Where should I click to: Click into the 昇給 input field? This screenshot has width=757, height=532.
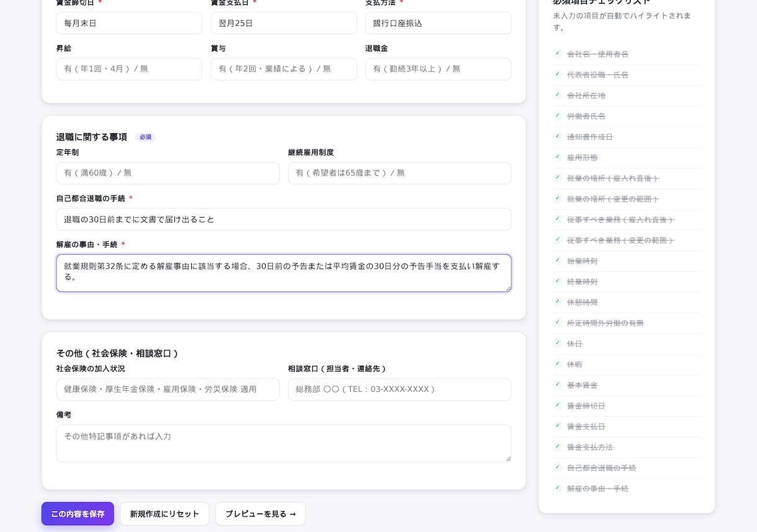pyautogui.click(x=129, y=69)
